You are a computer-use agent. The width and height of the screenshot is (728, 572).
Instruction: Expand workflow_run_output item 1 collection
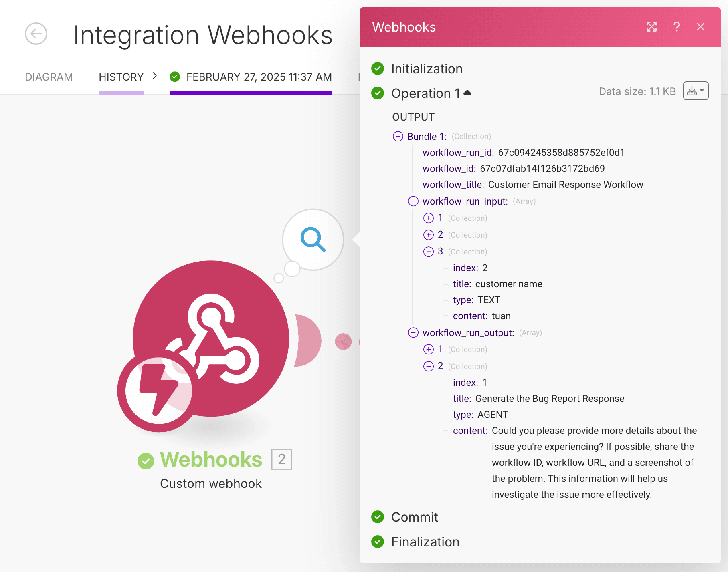point(428,349)
